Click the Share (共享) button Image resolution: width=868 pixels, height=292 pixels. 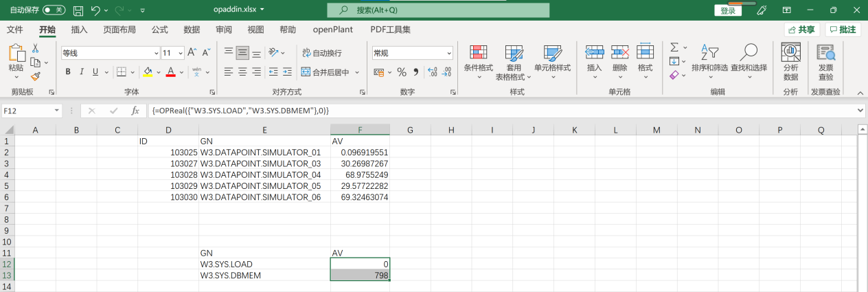pyautogui.click(x=801, y=30)
